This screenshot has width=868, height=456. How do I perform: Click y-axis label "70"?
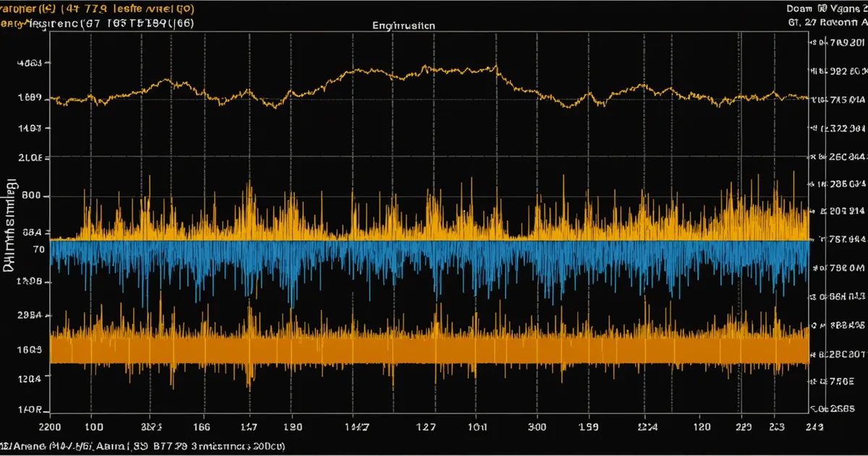click(x=38, y=249)
